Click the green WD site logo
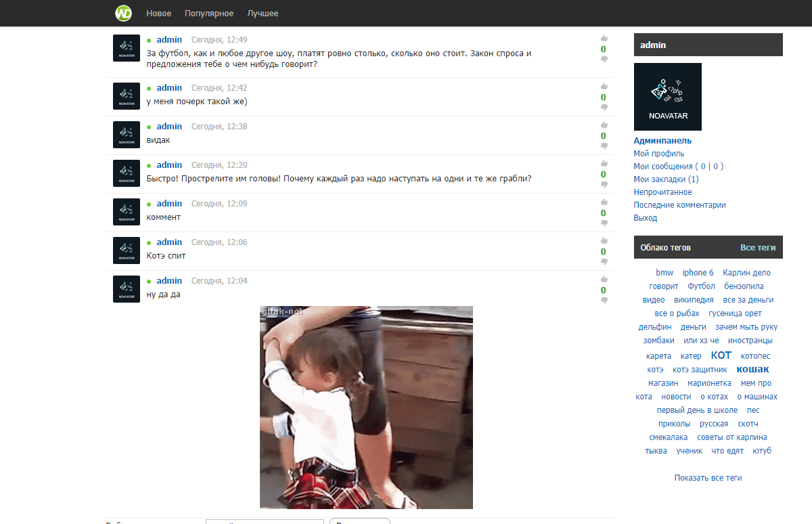 [123, 13]
